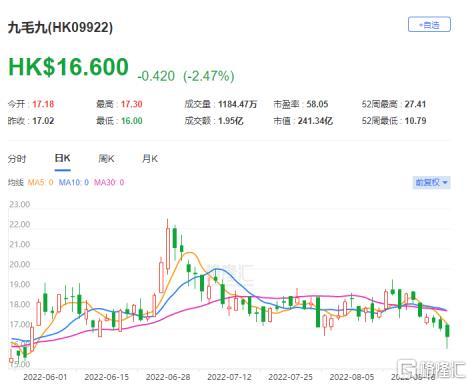Image resolution: width=472 pixels, height=386 pixels.
Task: Expand the 前复权 dropdown
Action: 431,183
